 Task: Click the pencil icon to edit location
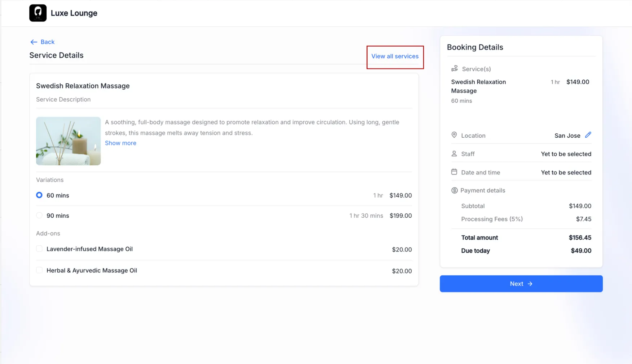click(589, 135)
